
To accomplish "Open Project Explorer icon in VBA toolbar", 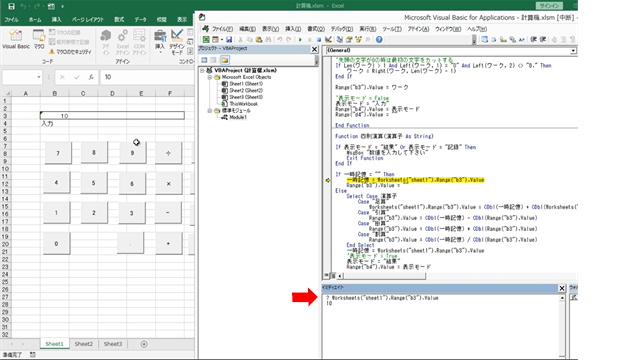I will click(x=340, y=40).
